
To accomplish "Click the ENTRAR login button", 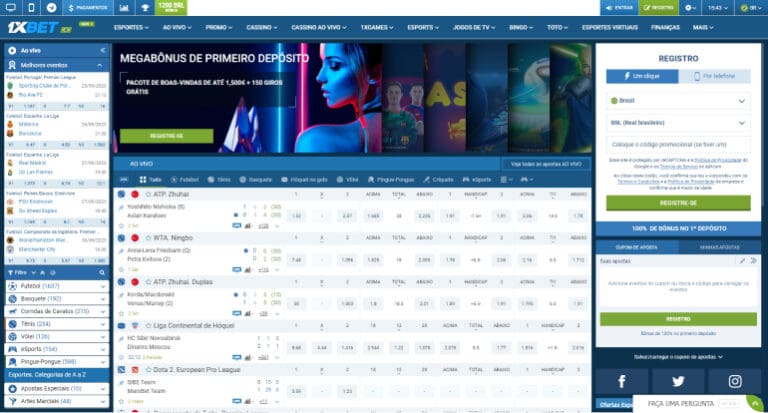I will click(620, 7).
